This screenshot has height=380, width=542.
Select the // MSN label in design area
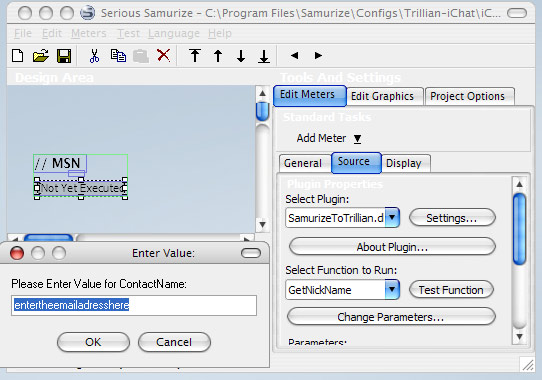coord(60,163)
